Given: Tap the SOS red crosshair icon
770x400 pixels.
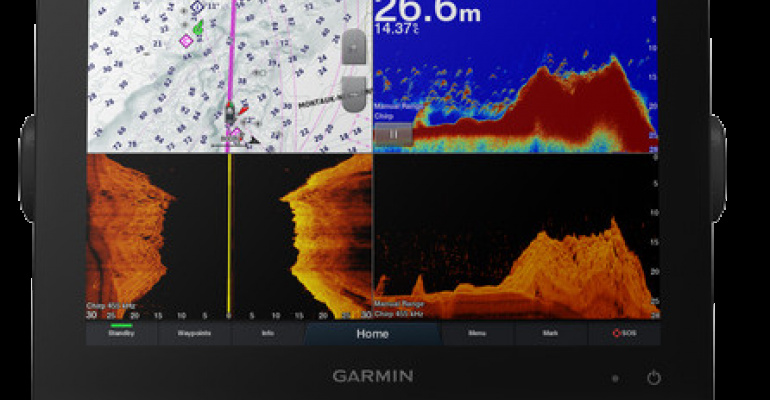Looking at the screenshot, I should click(x=617, y=333).
